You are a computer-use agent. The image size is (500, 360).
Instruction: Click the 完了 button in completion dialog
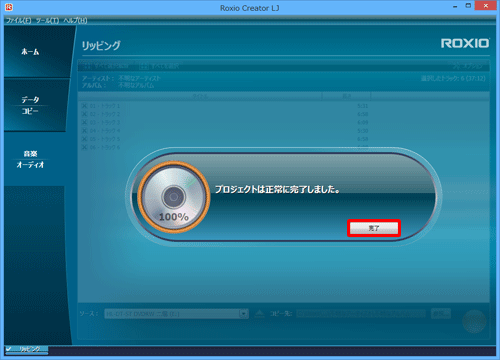click(x=374, y=228)
